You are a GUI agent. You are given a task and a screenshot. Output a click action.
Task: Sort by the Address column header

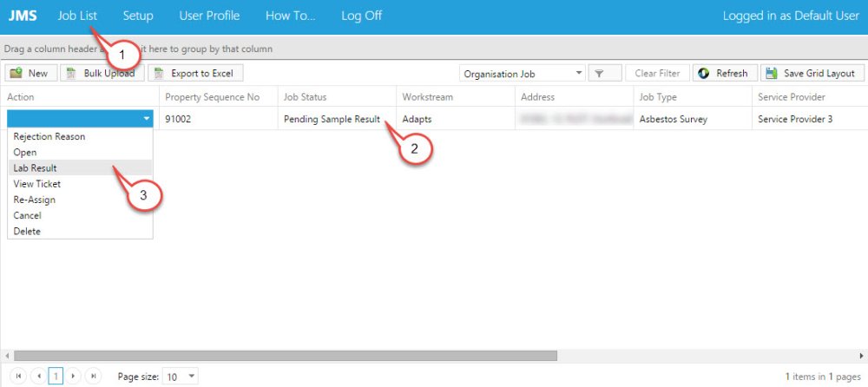pyautogui.click(x=574, y=97)
